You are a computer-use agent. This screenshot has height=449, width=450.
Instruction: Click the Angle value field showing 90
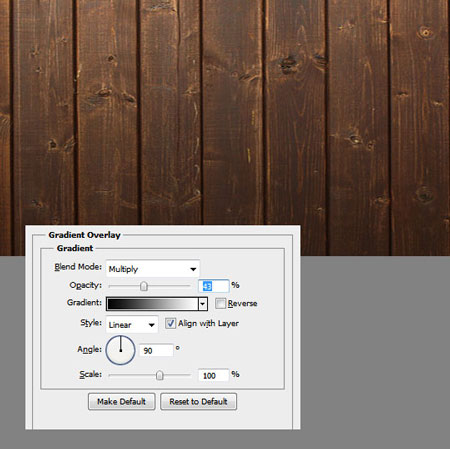coord(156,350)
